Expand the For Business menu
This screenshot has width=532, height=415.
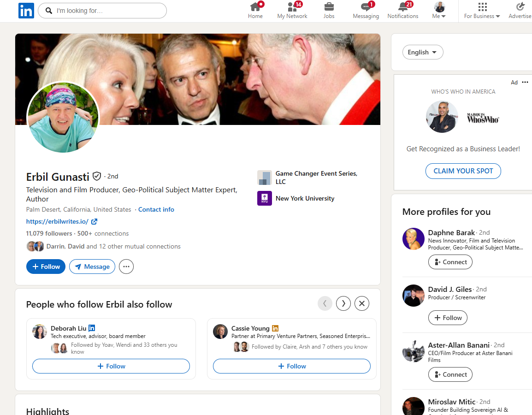click(x=482, y=11)
